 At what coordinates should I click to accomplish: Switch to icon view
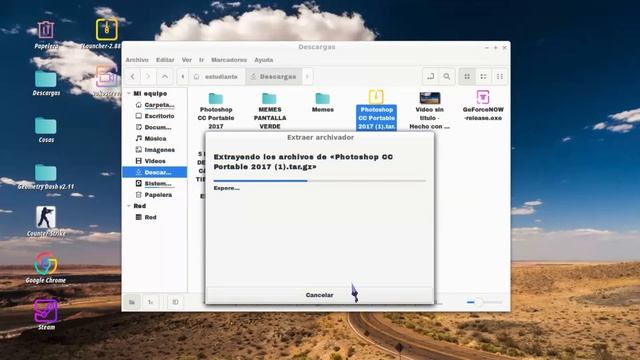(x=467, y=76)
